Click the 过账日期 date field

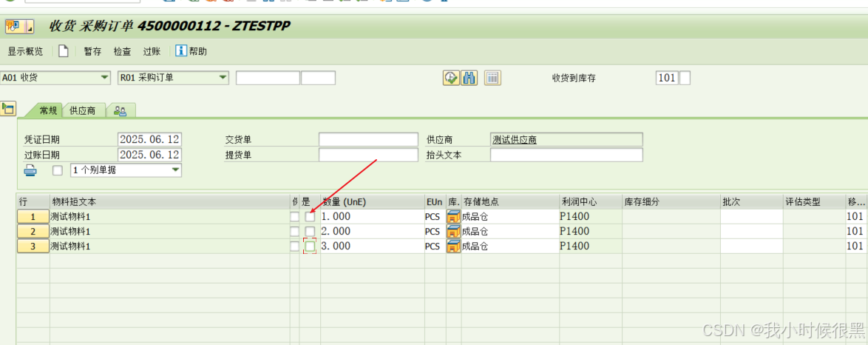149,154
